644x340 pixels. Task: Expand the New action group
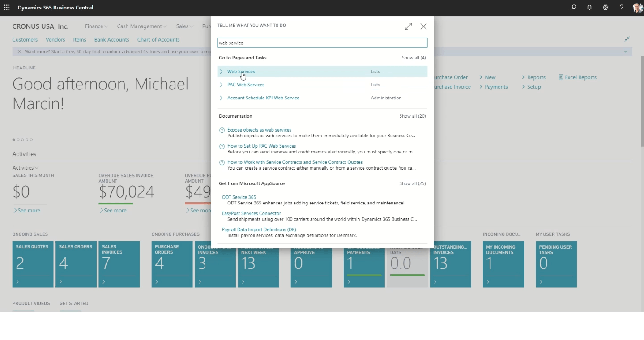(488, 77)
